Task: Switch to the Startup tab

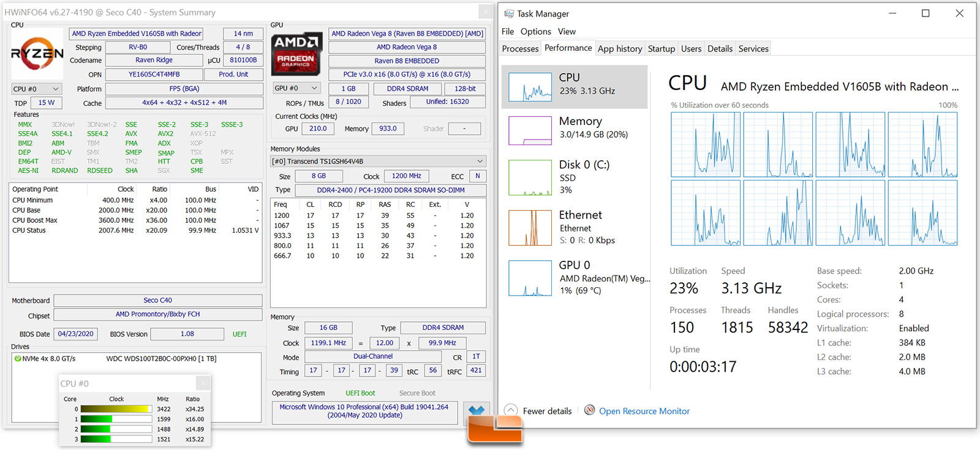Action: tap(661, 48)
